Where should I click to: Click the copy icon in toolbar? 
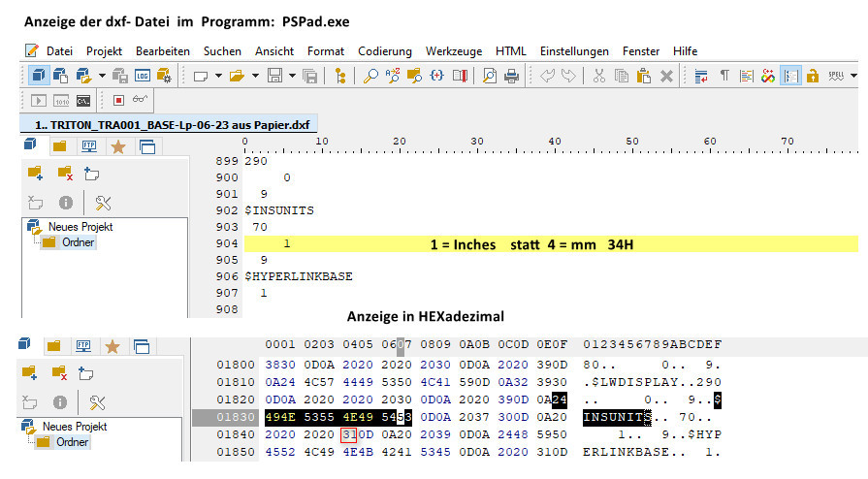[622, 76]
